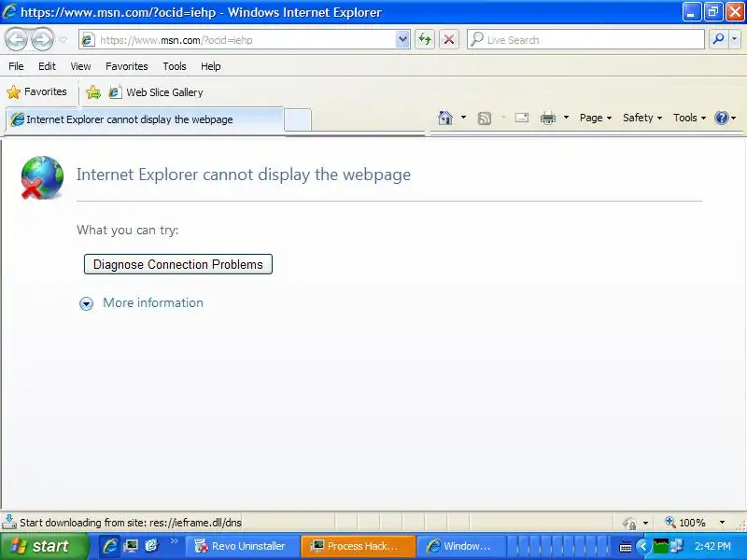The width and height of the screenshot is (747, 560).
Task: Open the Page command bar menu
Action: [x=596, y=118]
